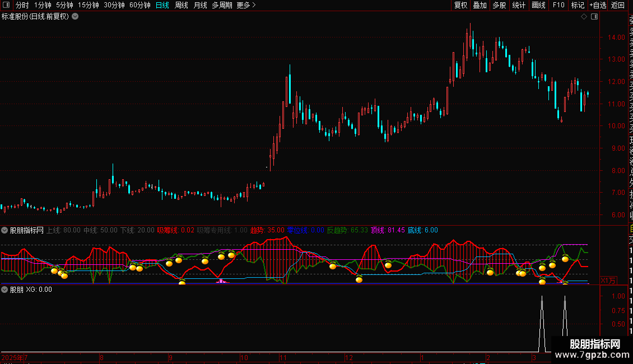This screenshot has height=364, width=633.
Task: Click month 11 on the time axis
Action: click(x=283, y=357)
